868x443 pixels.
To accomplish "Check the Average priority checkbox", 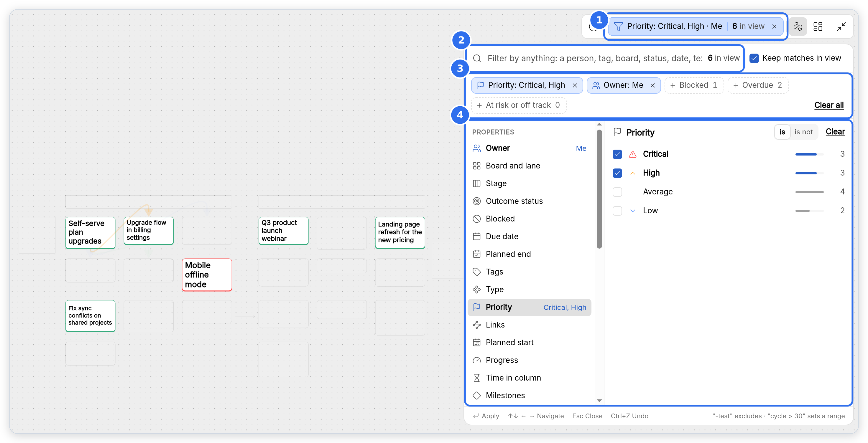I will pos(617,192).
